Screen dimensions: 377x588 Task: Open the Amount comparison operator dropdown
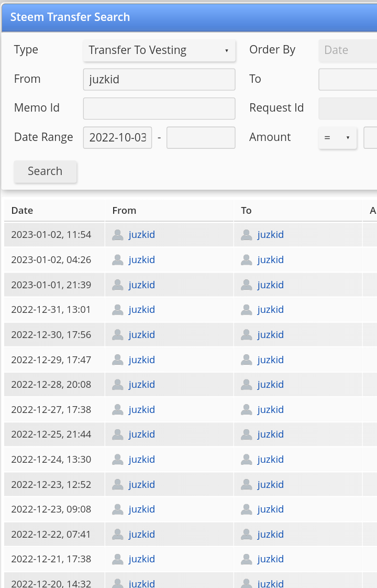tap(338, 138)
